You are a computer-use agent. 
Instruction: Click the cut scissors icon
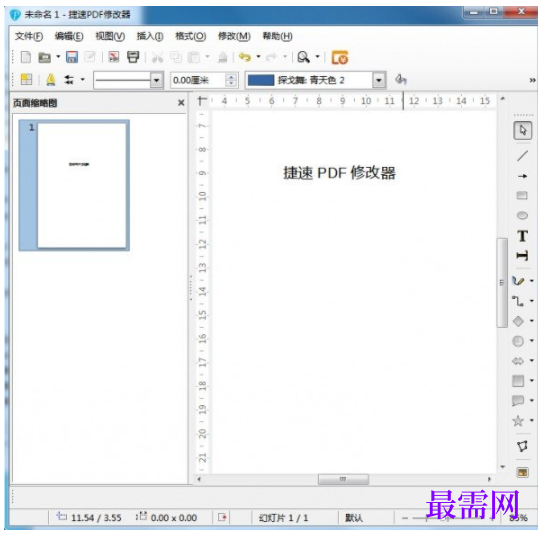[157, 57]
